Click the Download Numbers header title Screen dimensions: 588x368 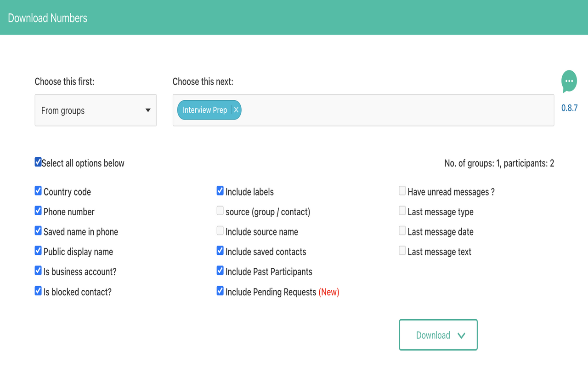48,18
